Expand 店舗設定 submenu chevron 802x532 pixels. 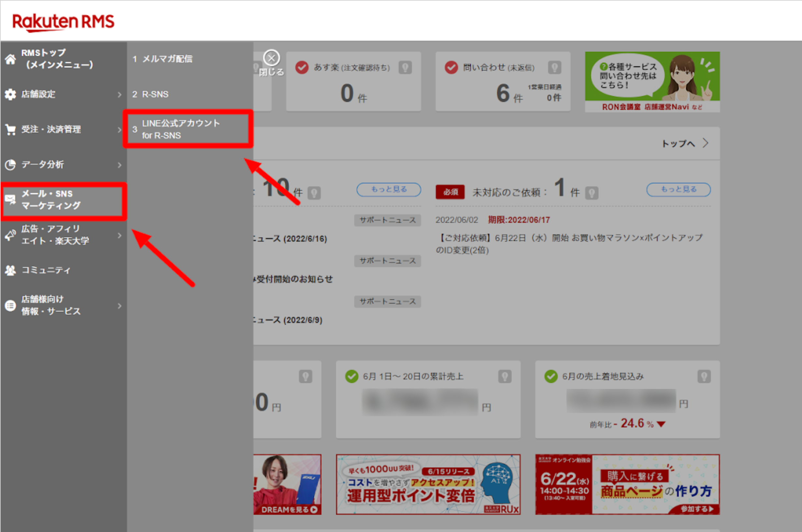tap(119, 94)
